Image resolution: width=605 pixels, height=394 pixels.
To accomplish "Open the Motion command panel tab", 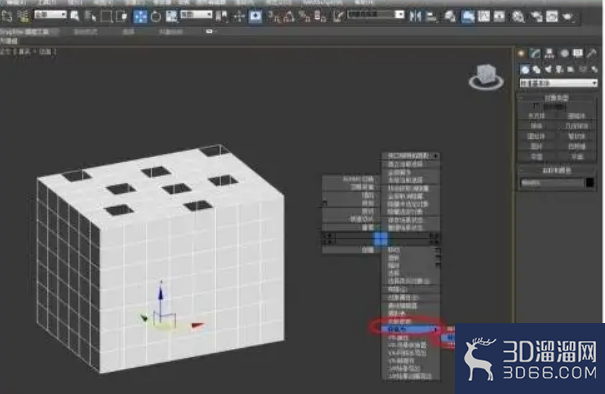I will point(564,54).
